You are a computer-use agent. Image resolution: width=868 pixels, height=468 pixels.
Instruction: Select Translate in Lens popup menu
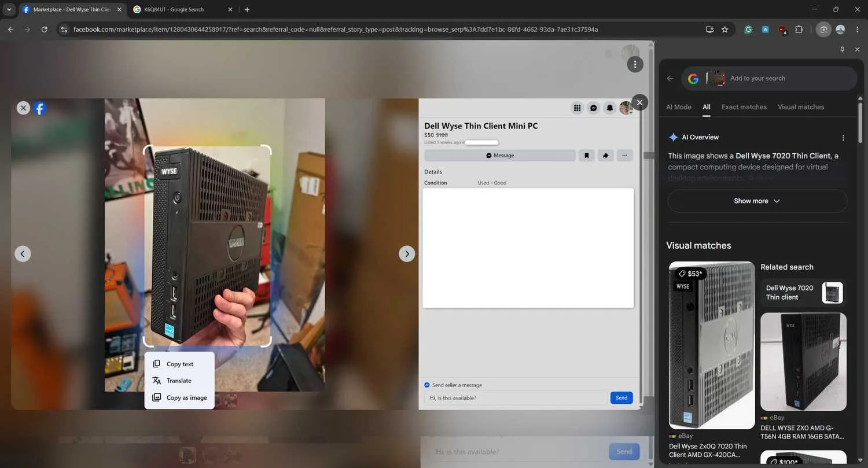(x=179, y=381)
